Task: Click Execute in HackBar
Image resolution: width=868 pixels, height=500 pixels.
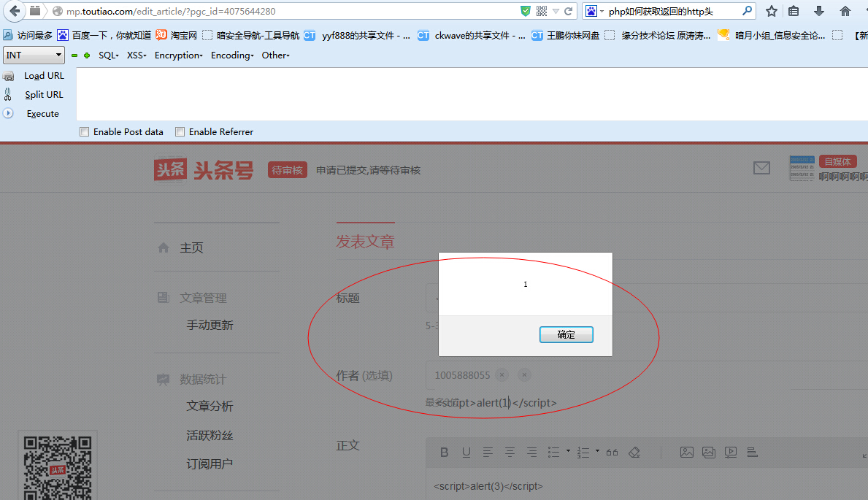Action: [42, 114]
